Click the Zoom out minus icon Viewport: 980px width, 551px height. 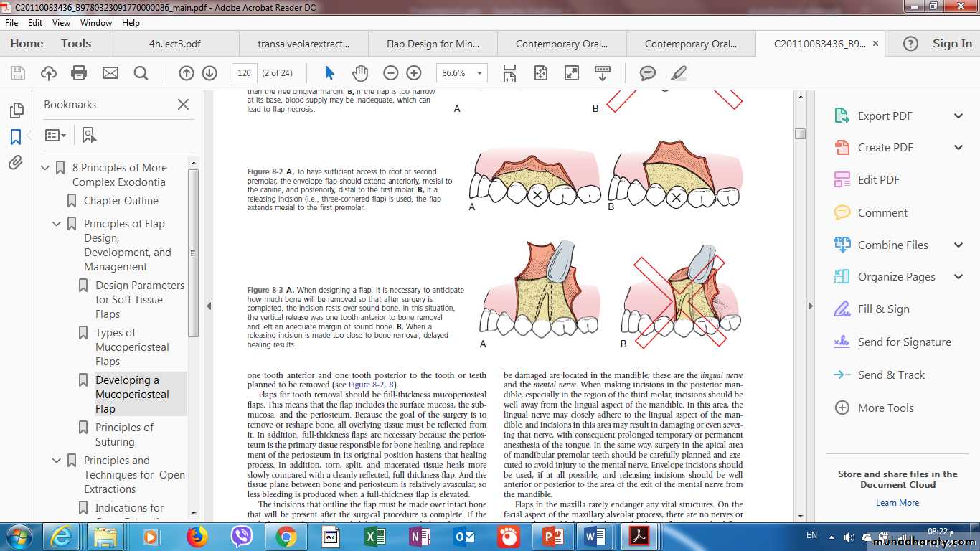(390, 73)
